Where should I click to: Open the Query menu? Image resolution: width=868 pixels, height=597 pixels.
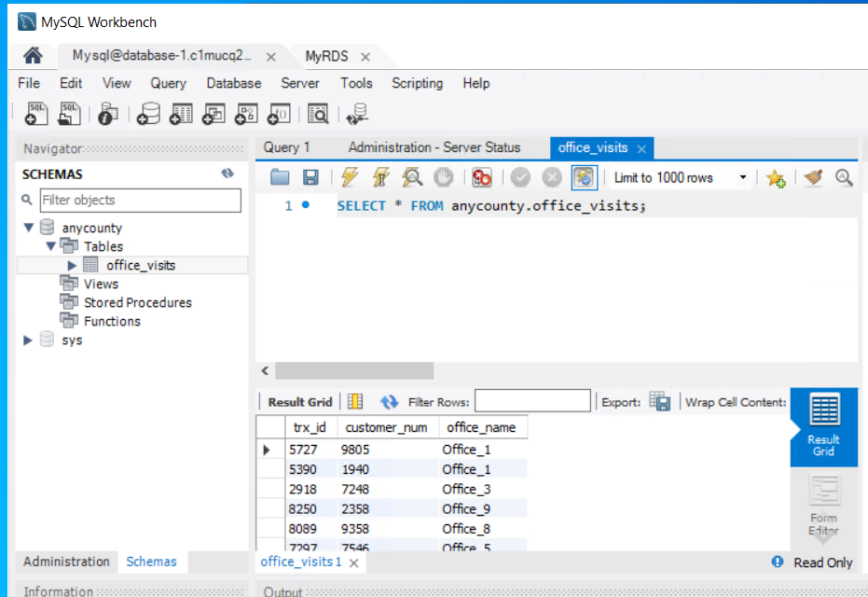pos(168,83)
